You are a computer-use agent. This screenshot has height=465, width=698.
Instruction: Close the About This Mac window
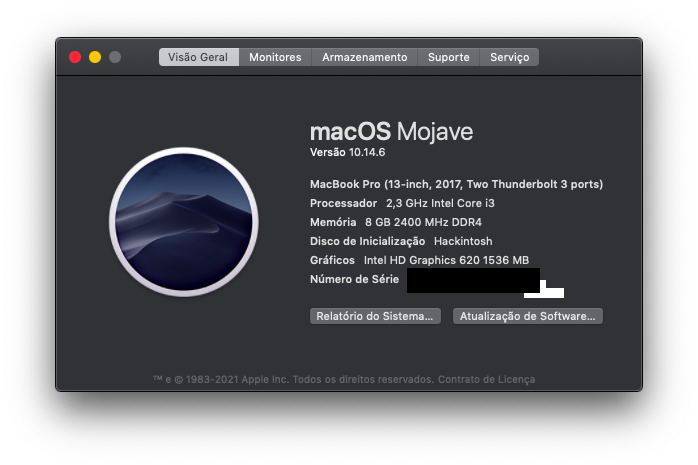(x=75, y=57)
